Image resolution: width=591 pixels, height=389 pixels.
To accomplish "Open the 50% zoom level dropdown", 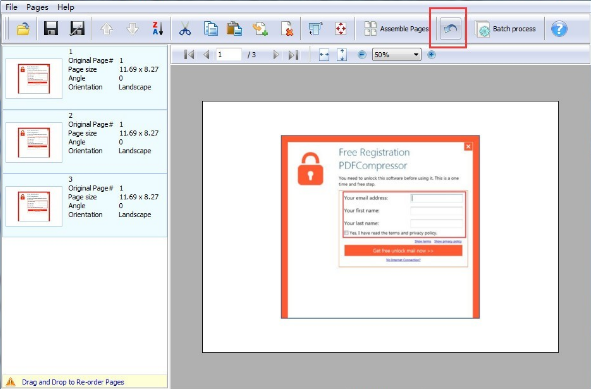I will 397,55.
